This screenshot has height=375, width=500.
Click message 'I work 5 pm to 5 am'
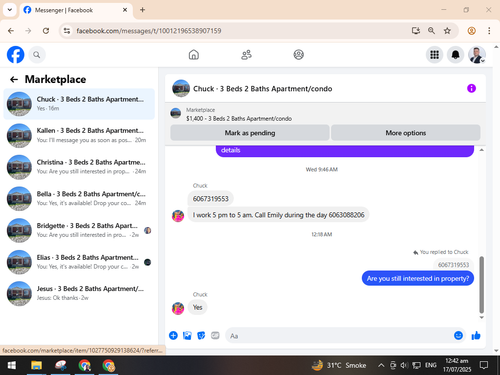click(x=278, y=215)
